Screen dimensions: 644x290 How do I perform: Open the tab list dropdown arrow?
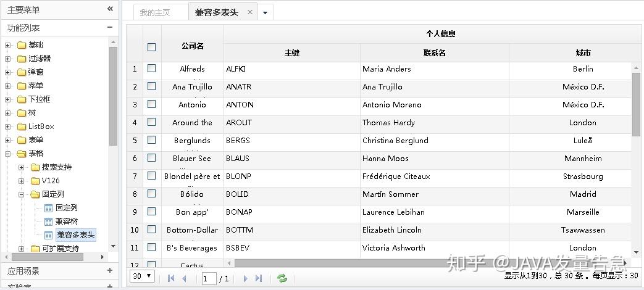point(266,13)
